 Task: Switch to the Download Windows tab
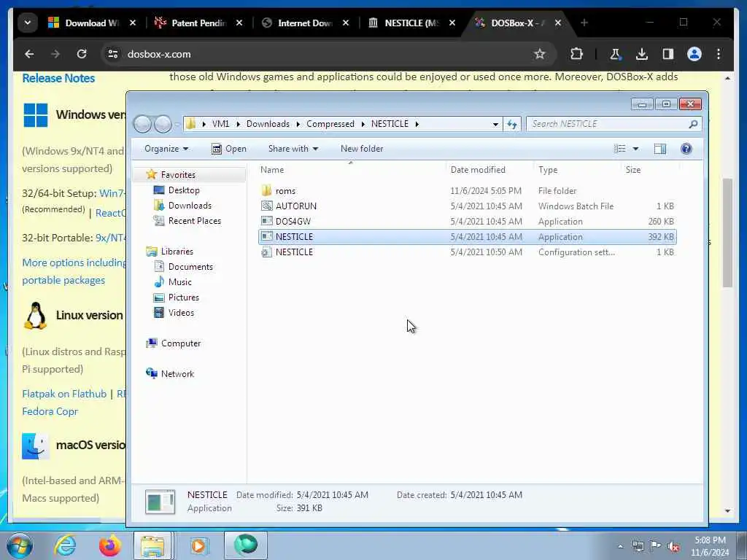coord(92,23)
